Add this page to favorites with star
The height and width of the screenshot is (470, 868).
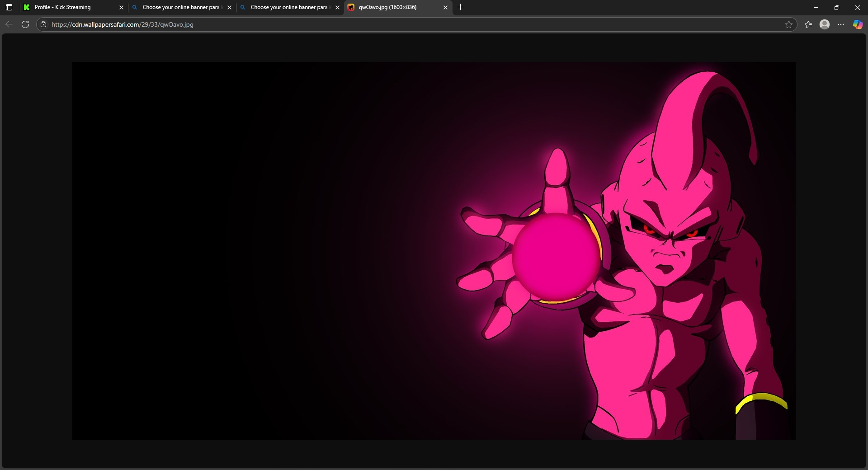789,24
